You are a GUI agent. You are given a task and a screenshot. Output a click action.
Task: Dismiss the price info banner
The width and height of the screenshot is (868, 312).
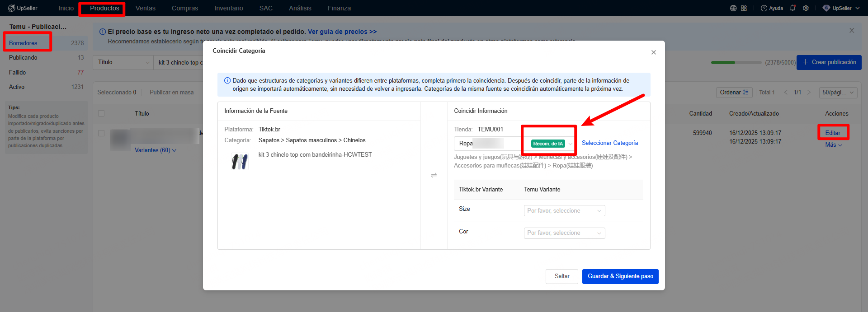tap(852, 31)
